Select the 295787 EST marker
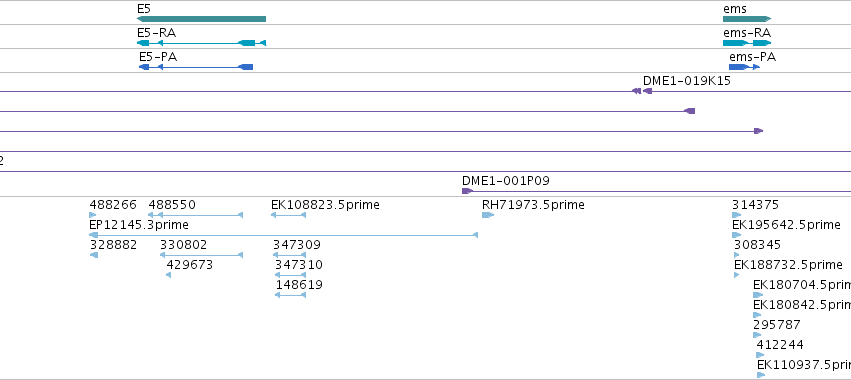The height and width of the screenshot is (380, 851). pyautogui.click(x=757, y=335)
